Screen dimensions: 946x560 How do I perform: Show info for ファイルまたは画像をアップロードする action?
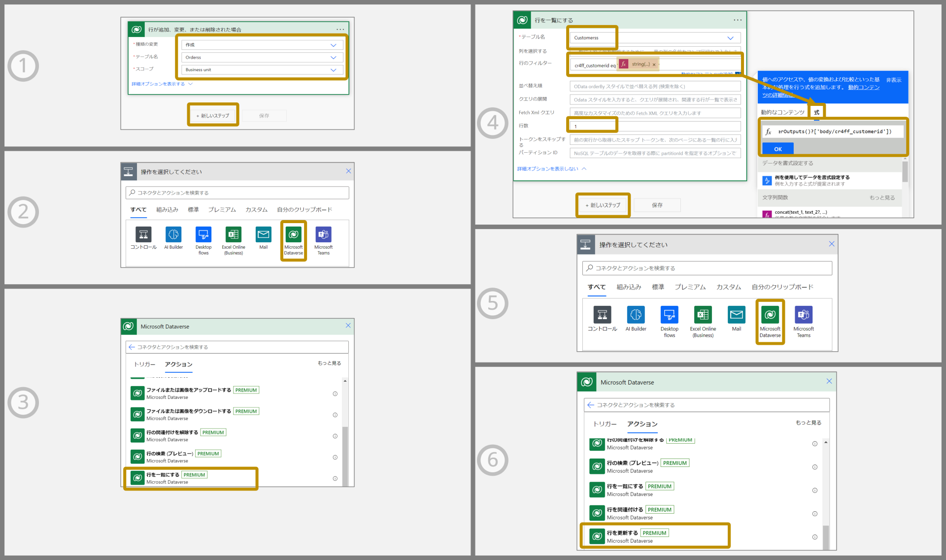coord(335,394)
